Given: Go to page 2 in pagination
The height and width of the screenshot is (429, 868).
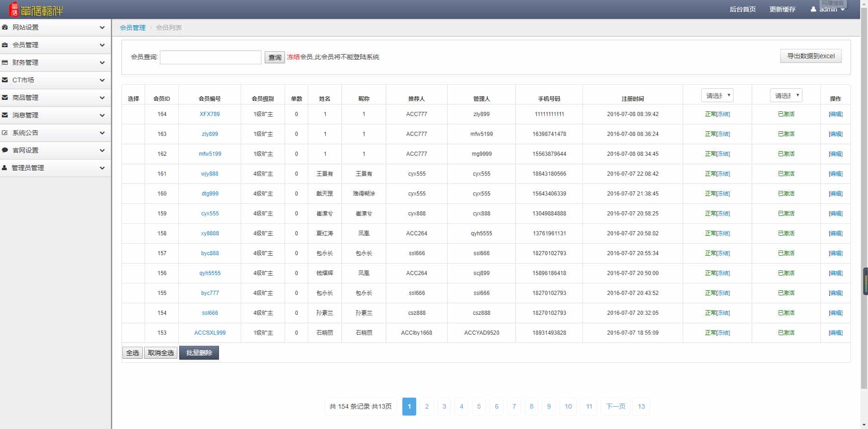Looking at the screenshot, I should [426, 406].
